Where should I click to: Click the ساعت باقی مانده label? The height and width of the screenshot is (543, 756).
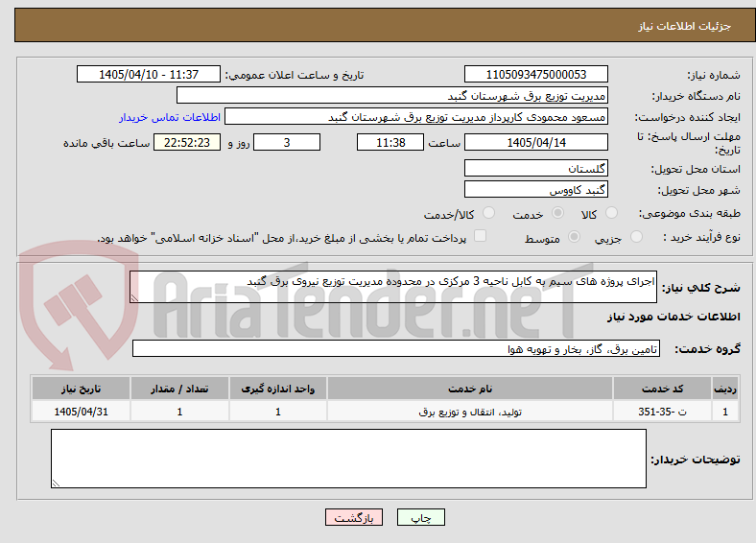pos(106,143)
